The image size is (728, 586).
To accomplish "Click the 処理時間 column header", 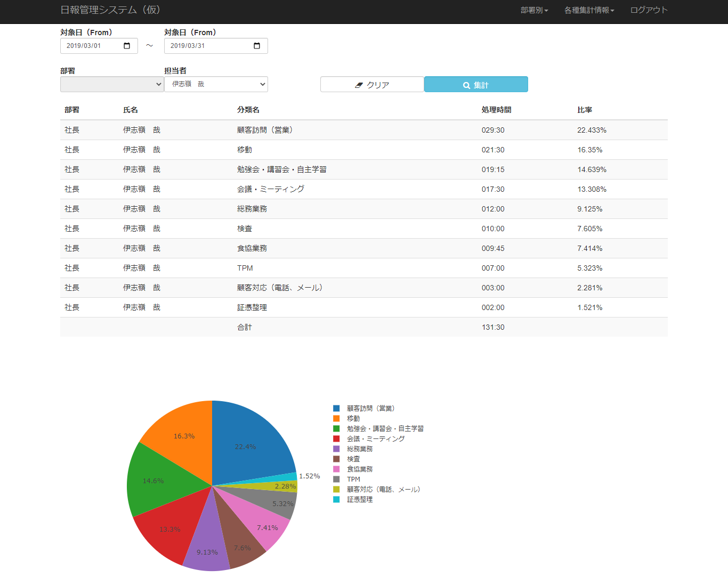I will click(x=497, y=110).
